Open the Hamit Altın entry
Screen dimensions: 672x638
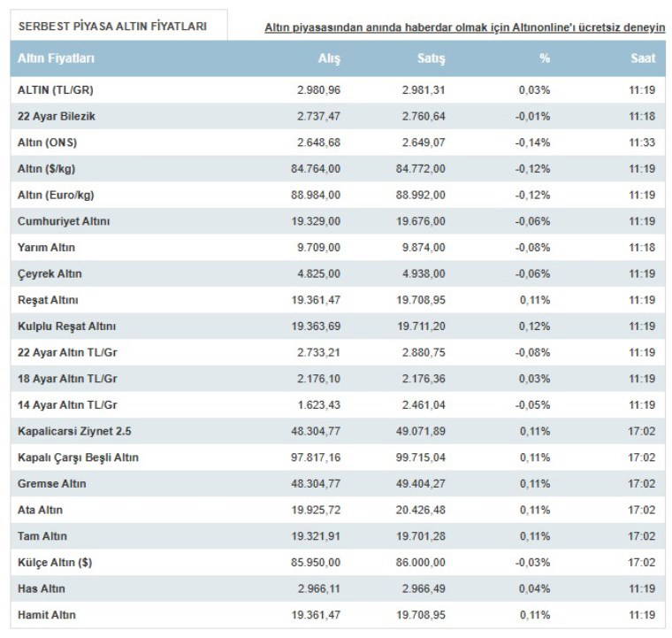tap(47, 615)
